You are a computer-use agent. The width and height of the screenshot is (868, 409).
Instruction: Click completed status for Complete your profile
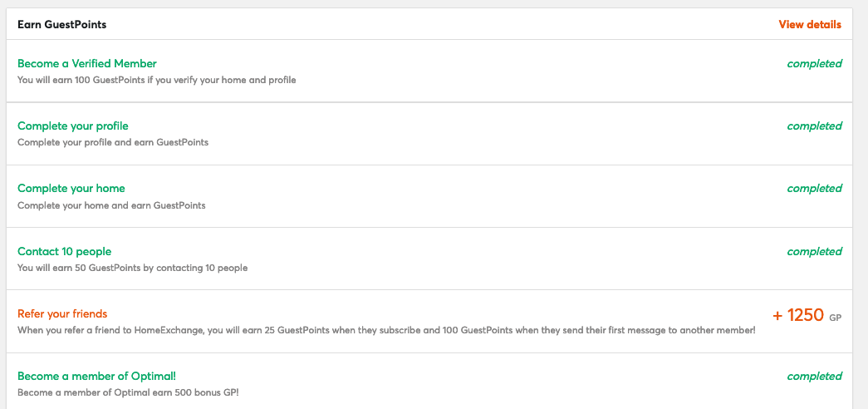(x=814, y=126)
